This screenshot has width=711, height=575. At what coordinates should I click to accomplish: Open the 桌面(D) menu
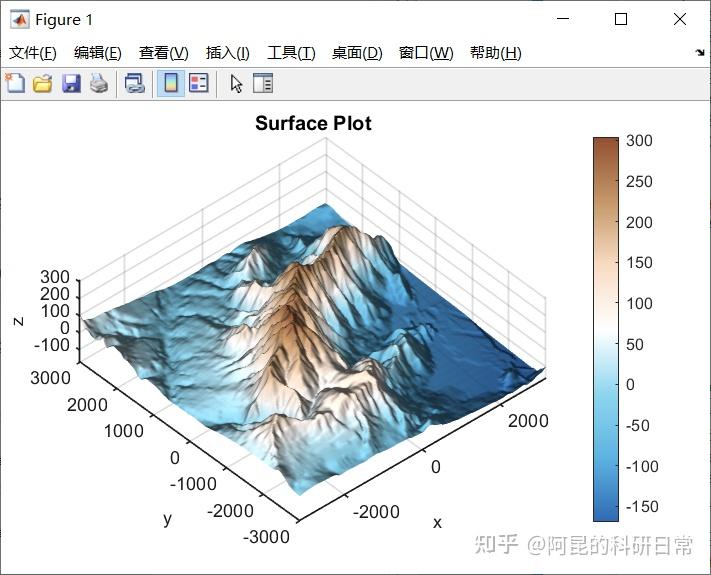tap(357, 53)
